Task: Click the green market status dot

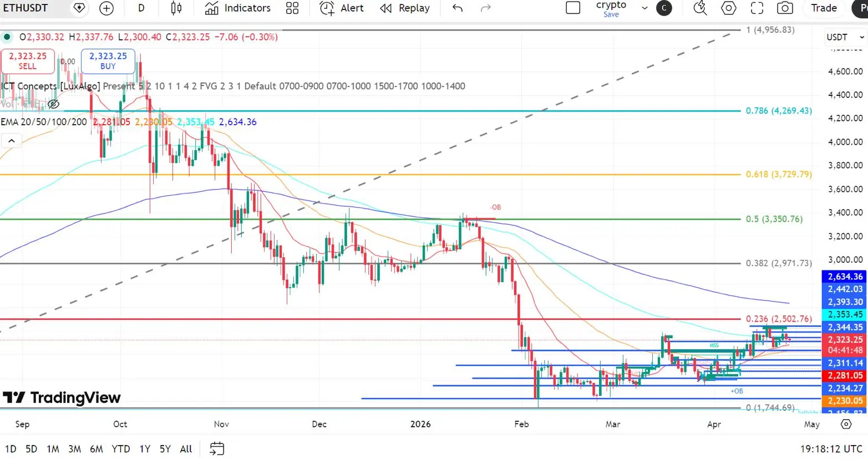Action: click(7, 37)
